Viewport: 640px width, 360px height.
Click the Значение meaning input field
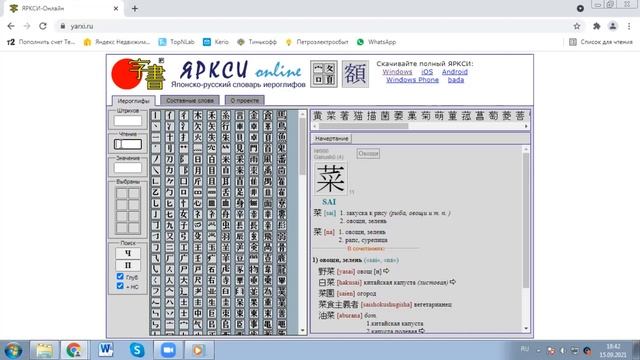pos(128,168)
